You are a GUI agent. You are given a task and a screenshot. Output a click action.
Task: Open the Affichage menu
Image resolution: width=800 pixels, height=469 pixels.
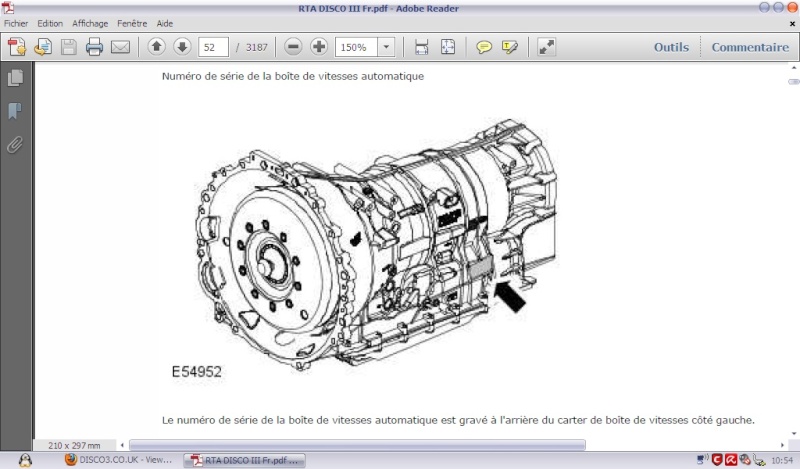pos(90,23)
